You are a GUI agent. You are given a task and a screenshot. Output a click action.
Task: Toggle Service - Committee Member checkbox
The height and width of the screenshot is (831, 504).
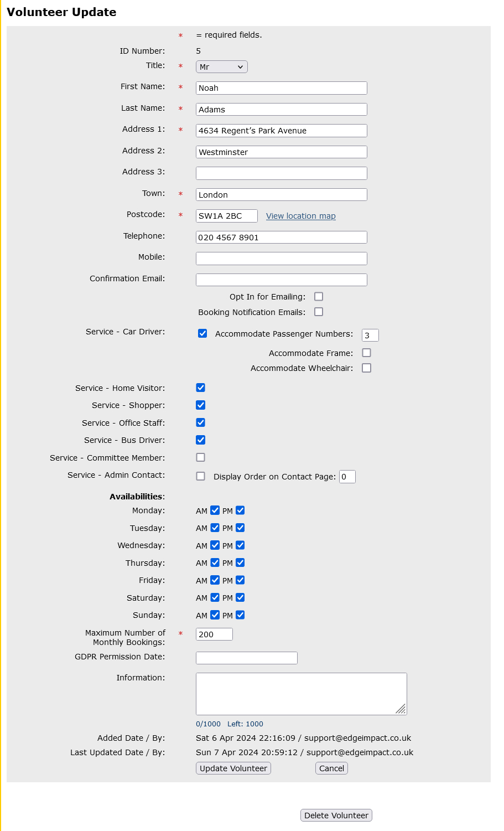pos(201,457)
